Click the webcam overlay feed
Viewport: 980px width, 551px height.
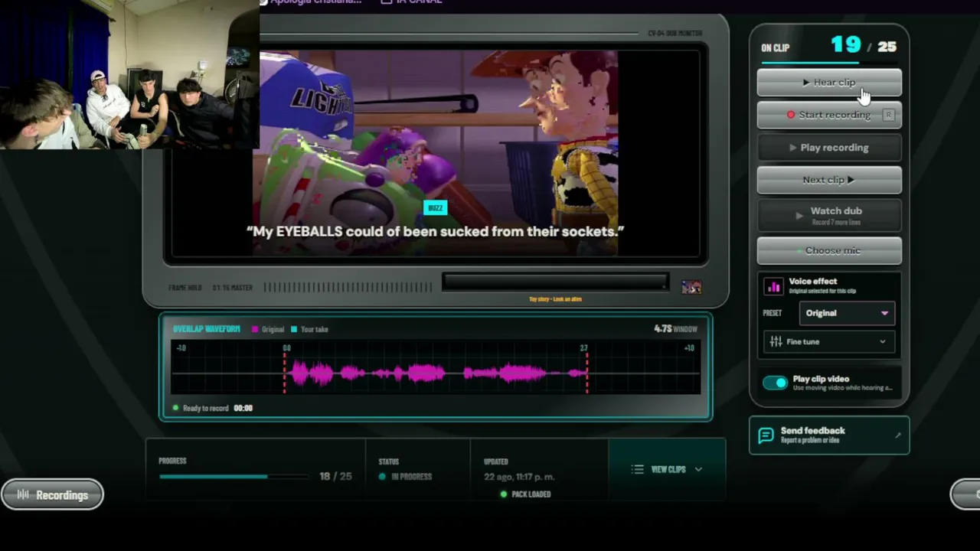pos(129,74)
